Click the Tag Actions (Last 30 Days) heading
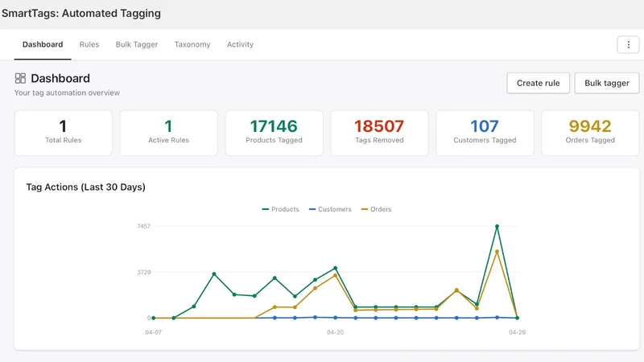The width and height of the screenshot is (644, 362). [86, 187]
